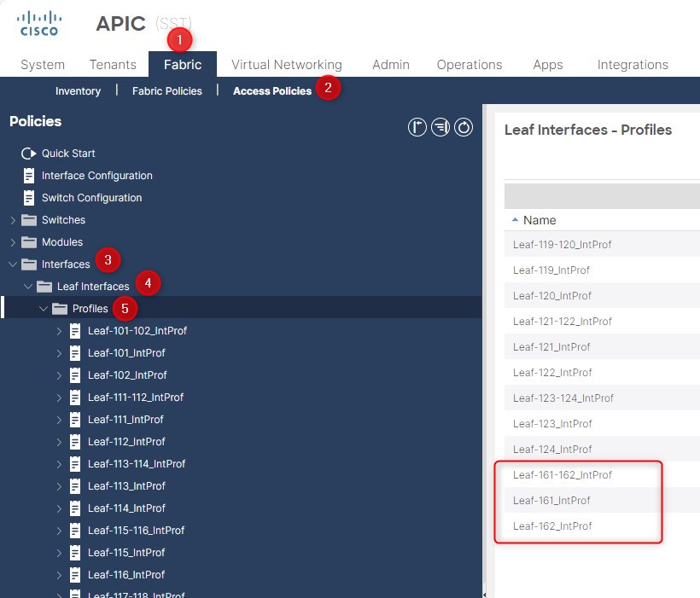Click the collapse-list icon in Policies header
The height and width of the screenshot is (598, 700).
(x=440, y=128)
